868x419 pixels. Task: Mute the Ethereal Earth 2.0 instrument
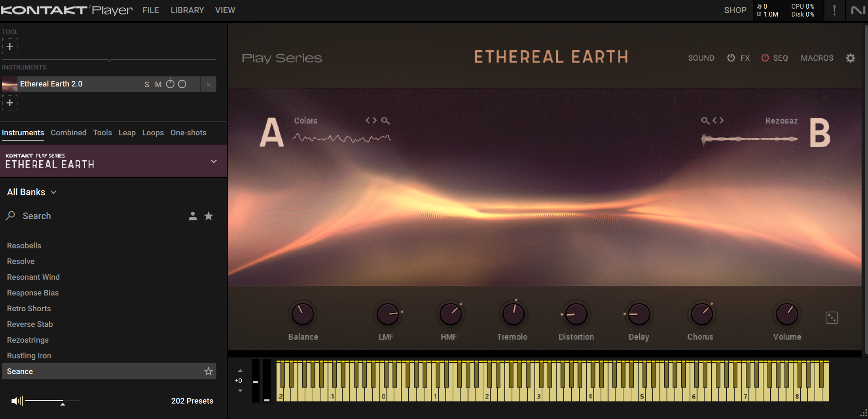coord(158,84)
